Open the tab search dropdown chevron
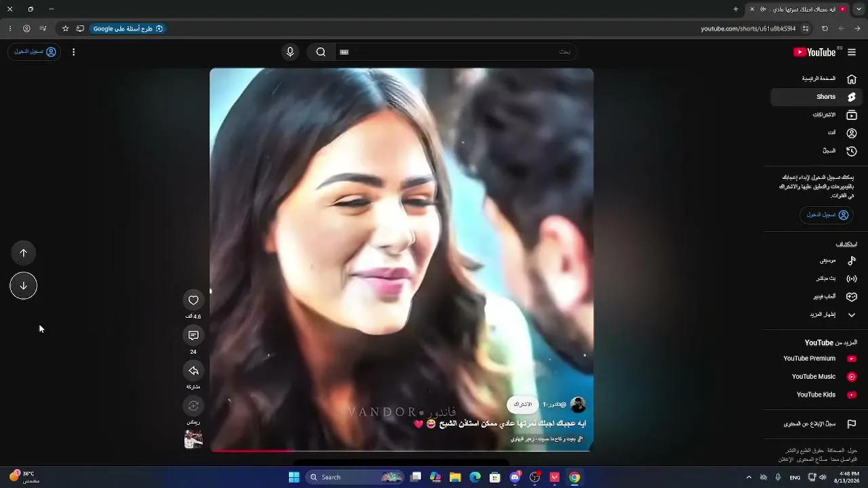This screenshot has height=488, width=868. [859, 9]
